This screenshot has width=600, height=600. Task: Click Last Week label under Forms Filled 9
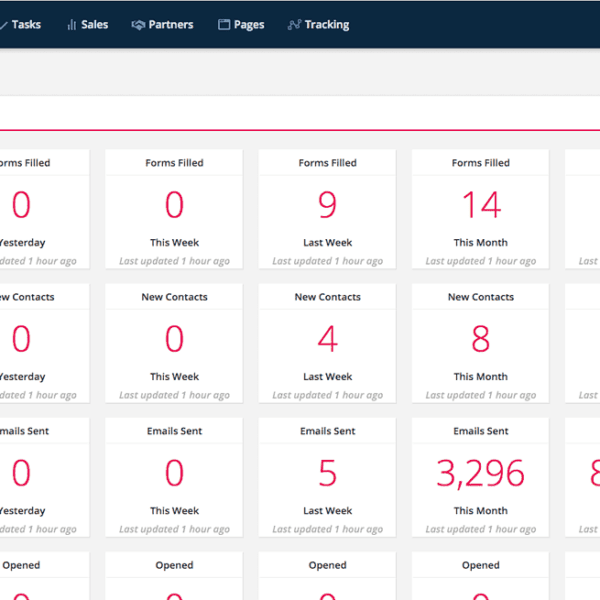[x=328, y=243]
